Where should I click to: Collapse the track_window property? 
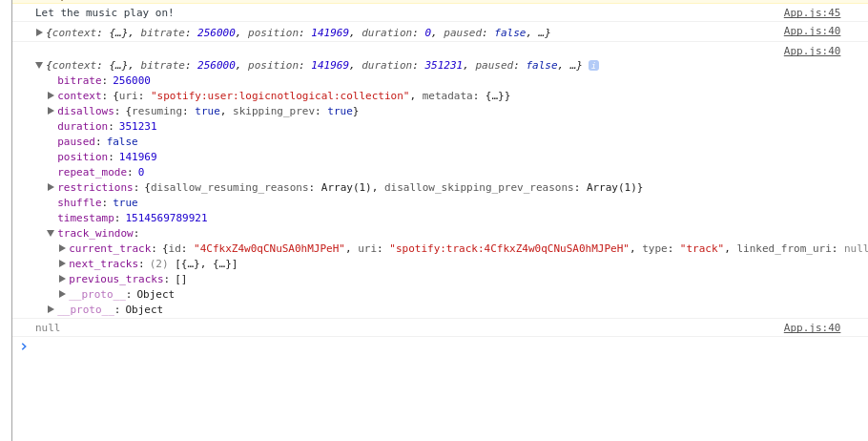[51, 233]
